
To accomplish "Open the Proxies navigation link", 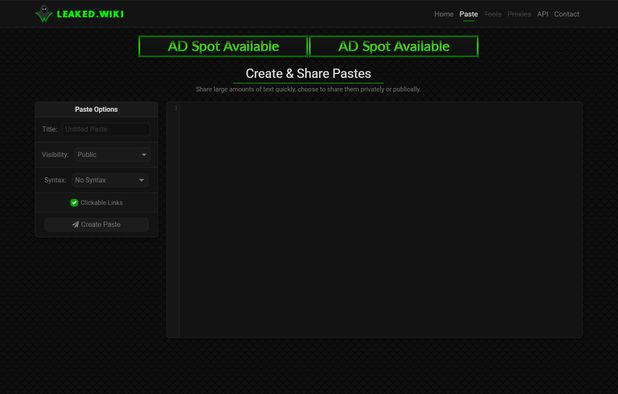I will tap(519, 14).
